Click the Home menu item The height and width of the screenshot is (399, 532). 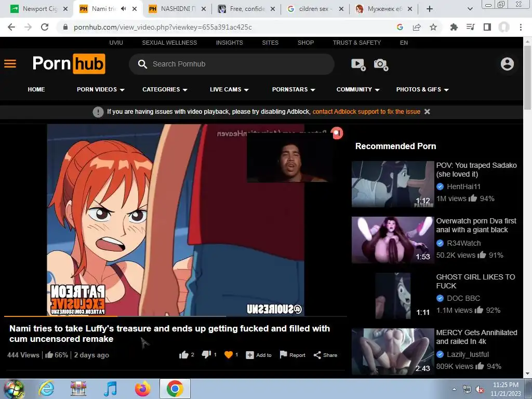coord(36,89)
